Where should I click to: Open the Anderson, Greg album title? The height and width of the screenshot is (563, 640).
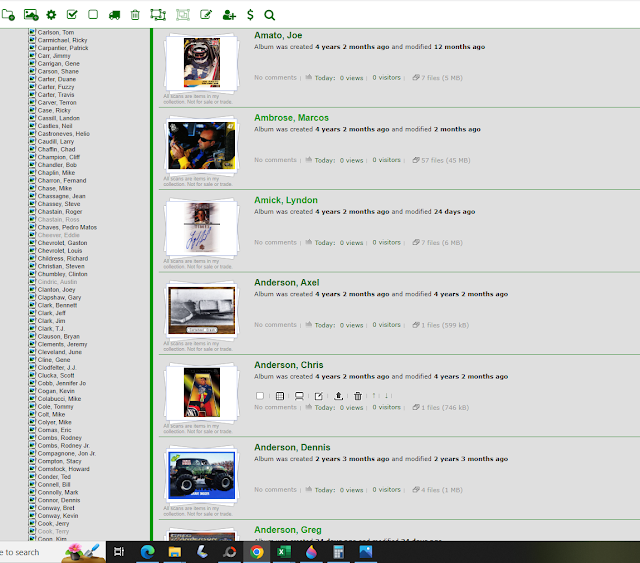(x=288, y=530)
